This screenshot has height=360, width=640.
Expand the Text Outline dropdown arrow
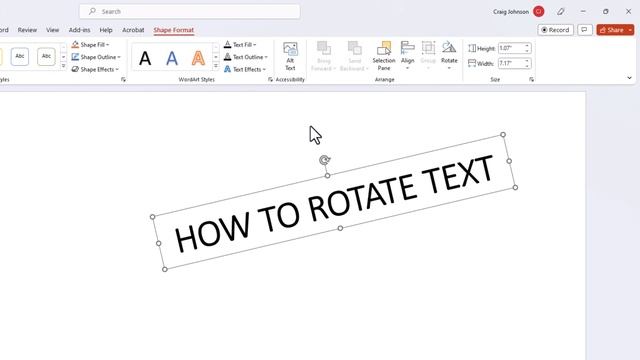[266, 57]
